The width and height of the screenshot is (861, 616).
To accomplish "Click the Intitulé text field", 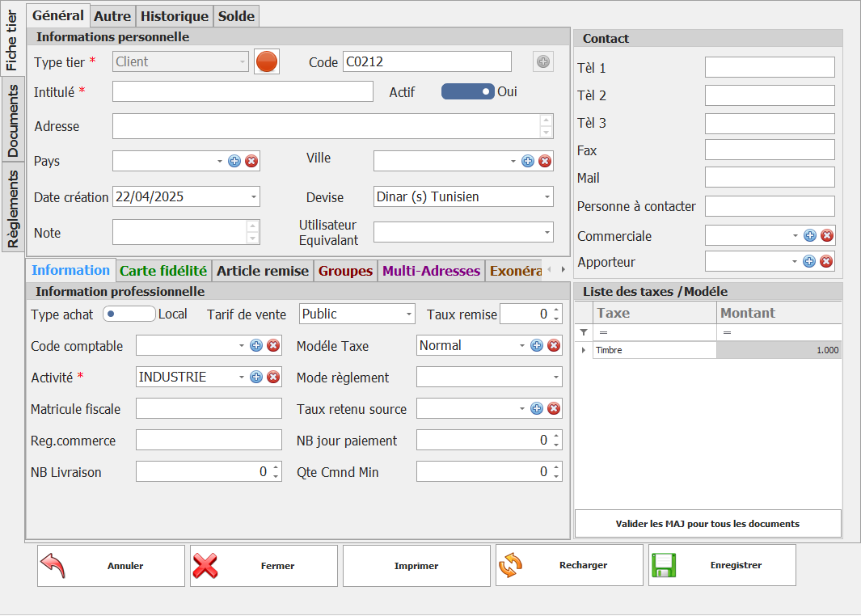I will click(x=243, y=92).
